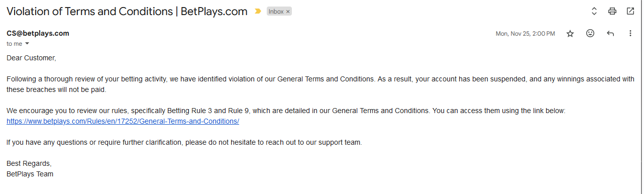644x194 pixels.
Task: Star the BetPlays message
Action: pyautogui.click(x=570, y=34)
